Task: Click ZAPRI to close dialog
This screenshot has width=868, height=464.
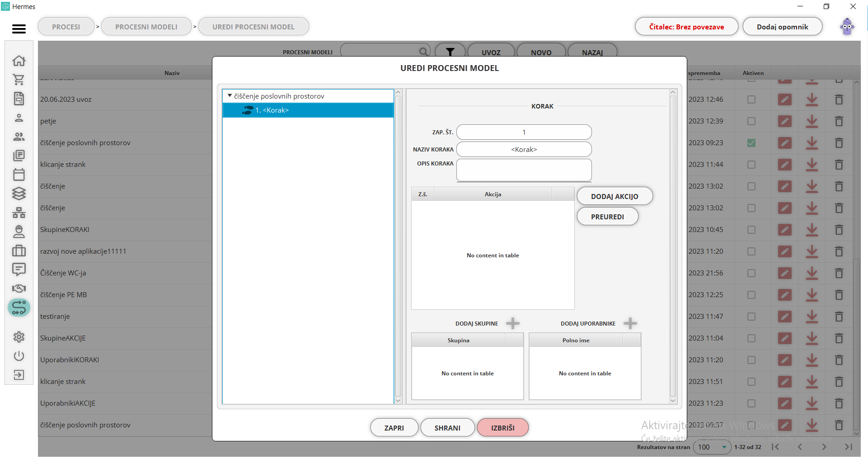Action: point(394,428)
